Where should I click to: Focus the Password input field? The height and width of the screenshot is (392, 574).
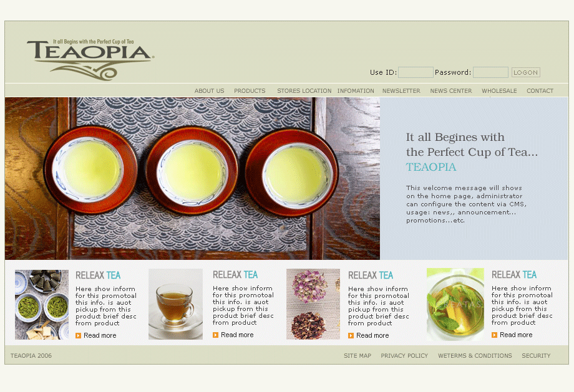pyautogui.click(x=490, y=72)
